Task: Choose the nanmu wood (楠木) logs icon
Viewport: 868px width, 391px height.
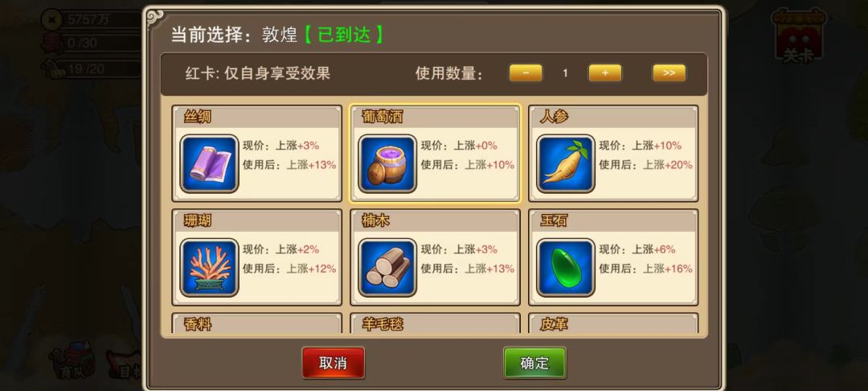Action: click(387, 268)
